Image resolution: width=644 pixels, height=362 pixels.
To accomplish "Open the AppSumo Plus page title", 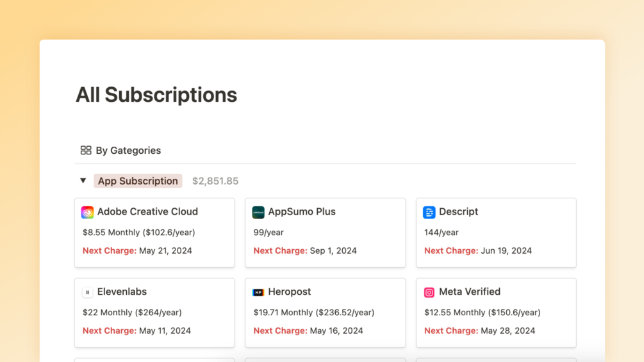I will (x=302, y=211).
